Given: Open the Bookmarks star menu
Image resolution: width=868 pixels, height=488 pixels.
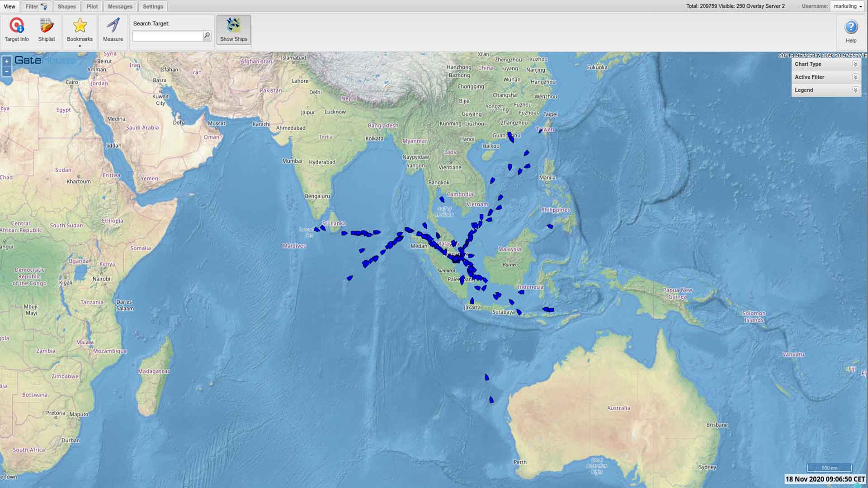Looking at the screenshot, I should click(80, 30).
